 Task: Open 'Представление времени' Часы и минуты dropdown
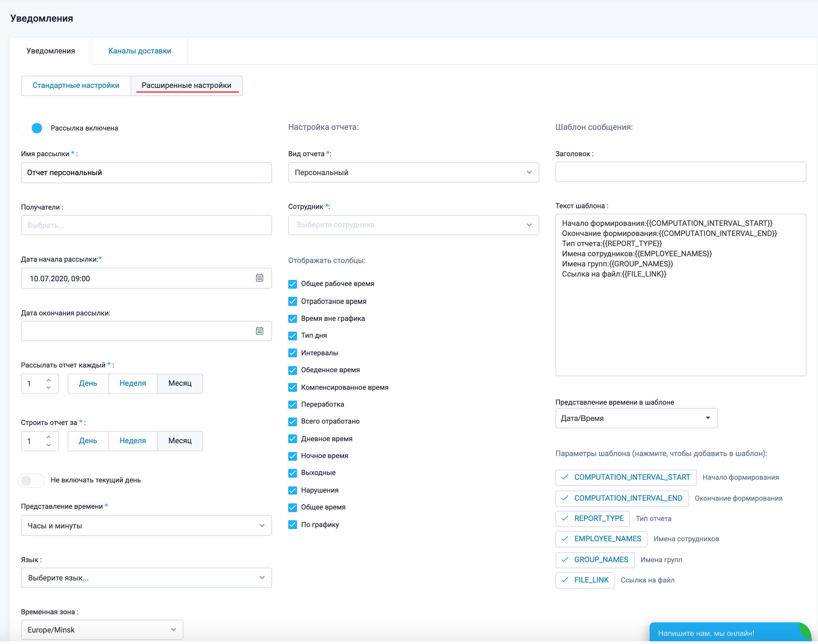146,526
